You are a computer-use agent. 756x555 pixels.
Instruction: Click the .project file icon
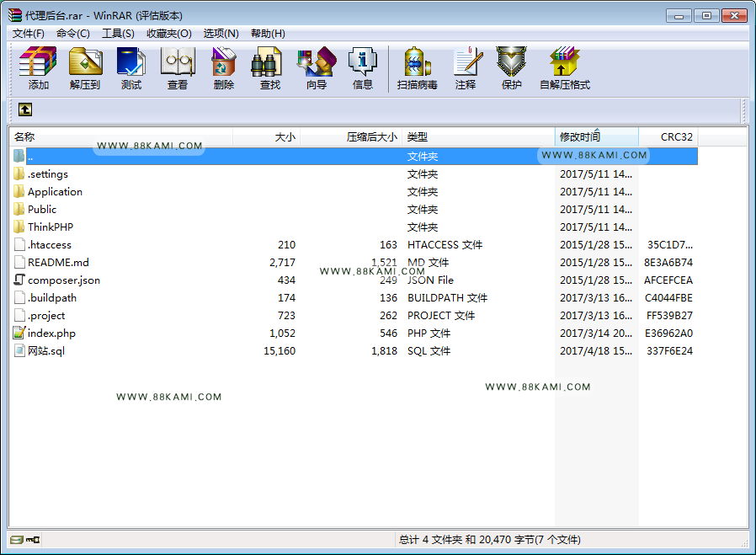coord(19,315)
